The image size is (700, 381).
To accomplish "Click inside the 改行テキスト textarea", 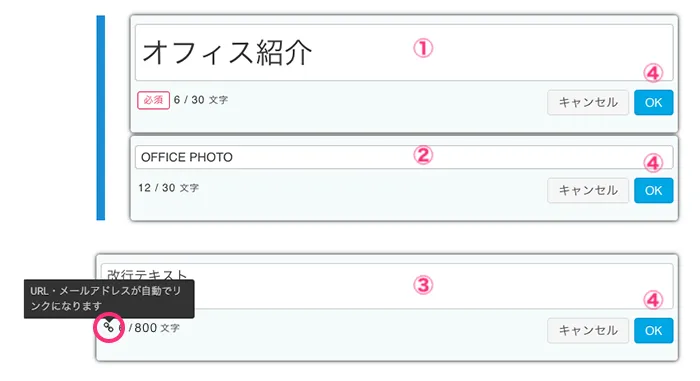I will (387, 286).
